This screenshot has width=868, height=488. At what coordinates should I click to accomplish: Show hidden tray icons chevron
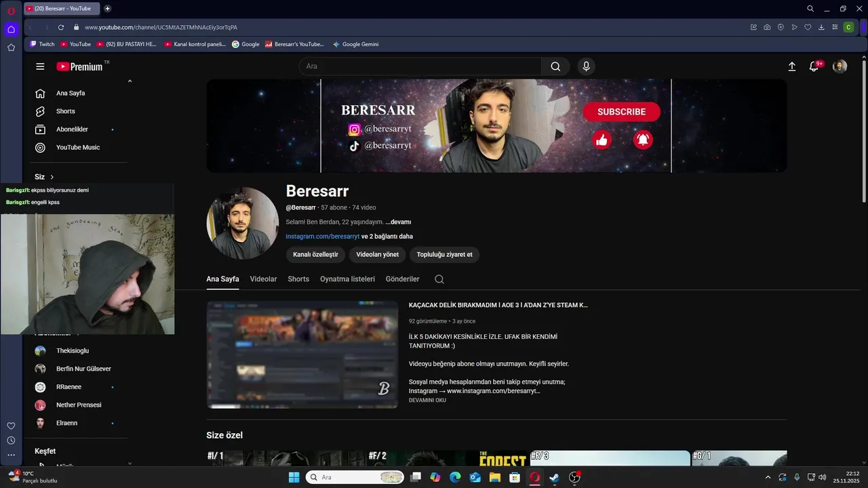[x=768, y=477]
